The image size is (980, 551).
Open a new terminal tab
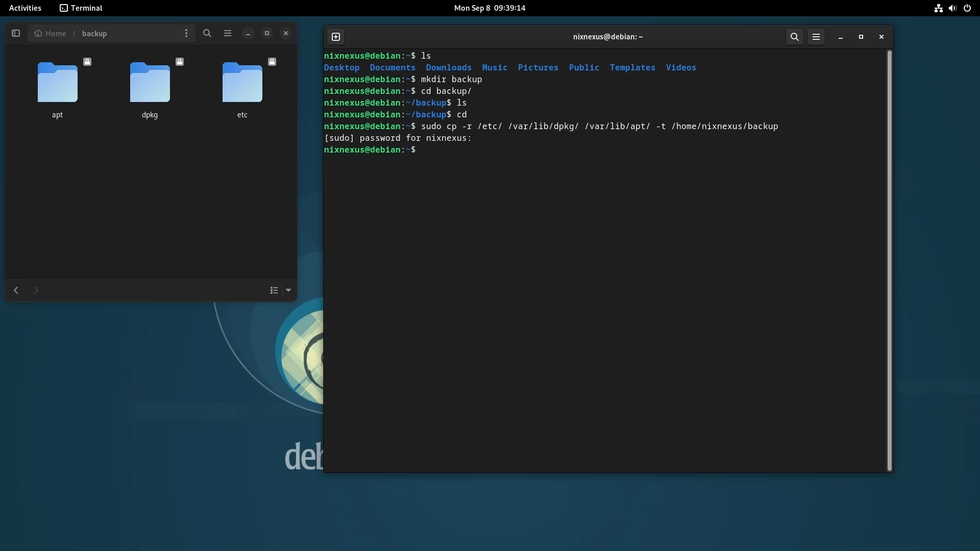[336, 37]
